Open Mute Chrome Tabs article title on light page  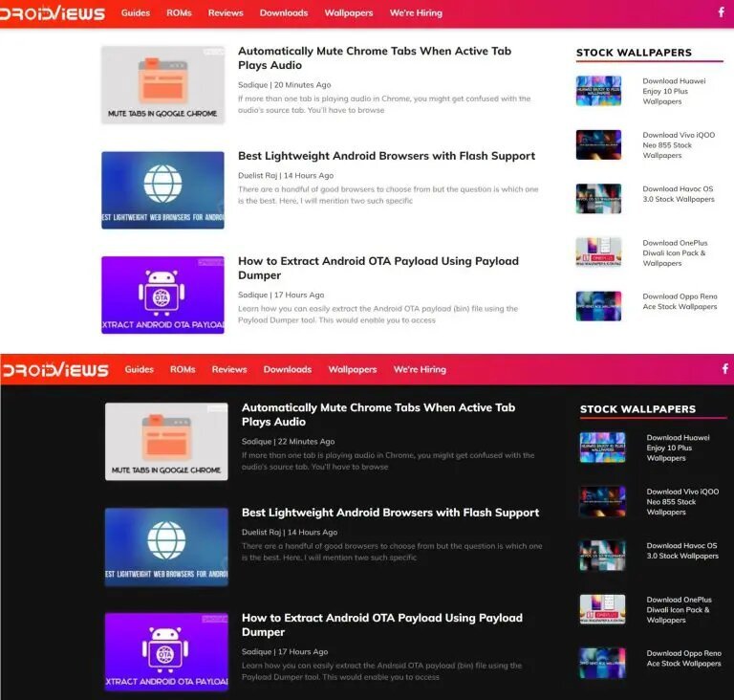(374, 58)
